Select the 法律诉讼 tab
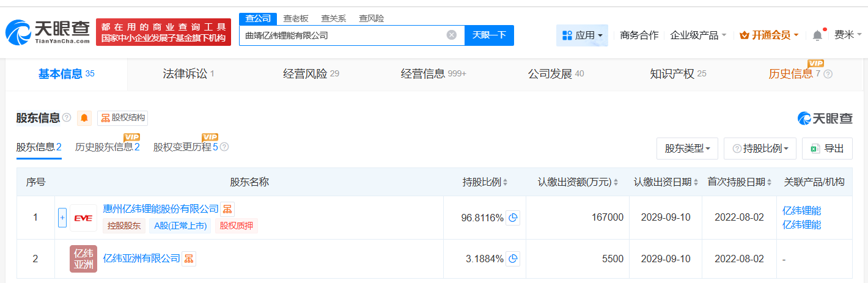The image size is (868, 283). tap(188, 74)
